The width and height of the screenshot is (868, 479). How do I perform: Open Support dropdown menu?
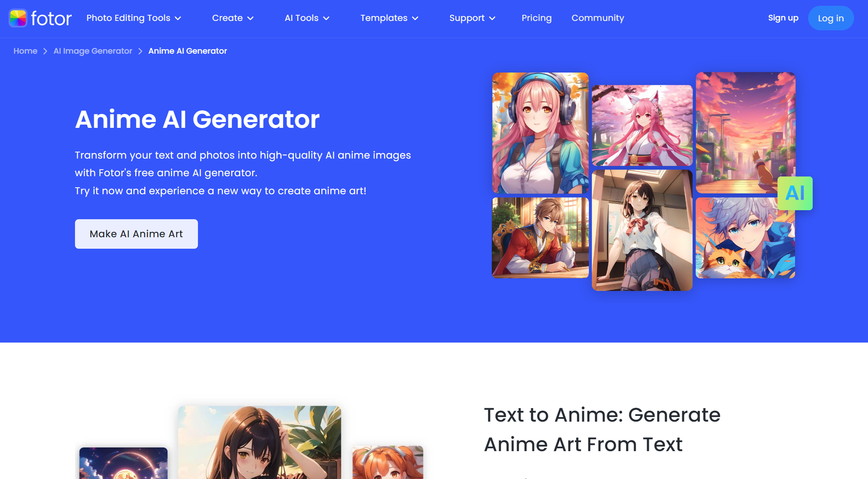[472, 18]
